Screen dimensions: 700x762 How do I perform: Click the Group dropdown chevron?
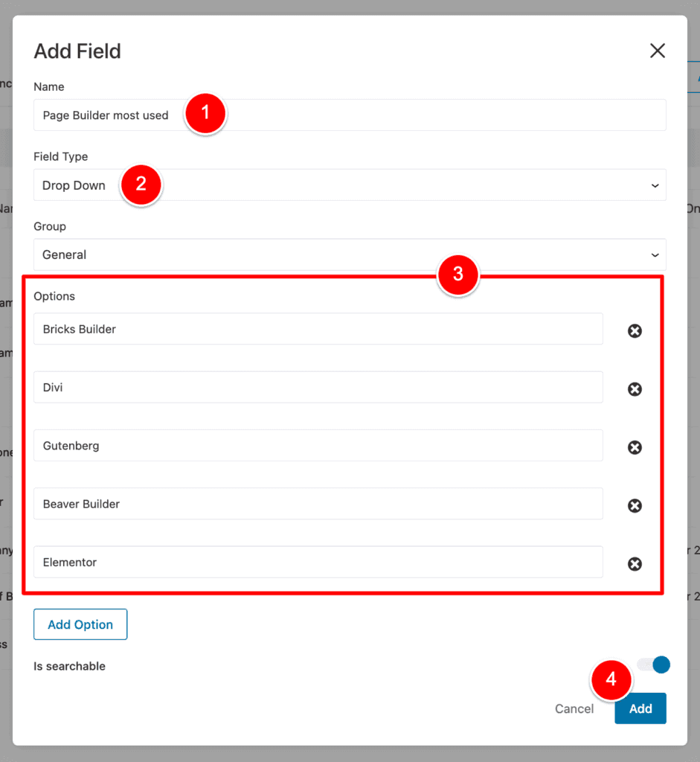coord(654,254)
